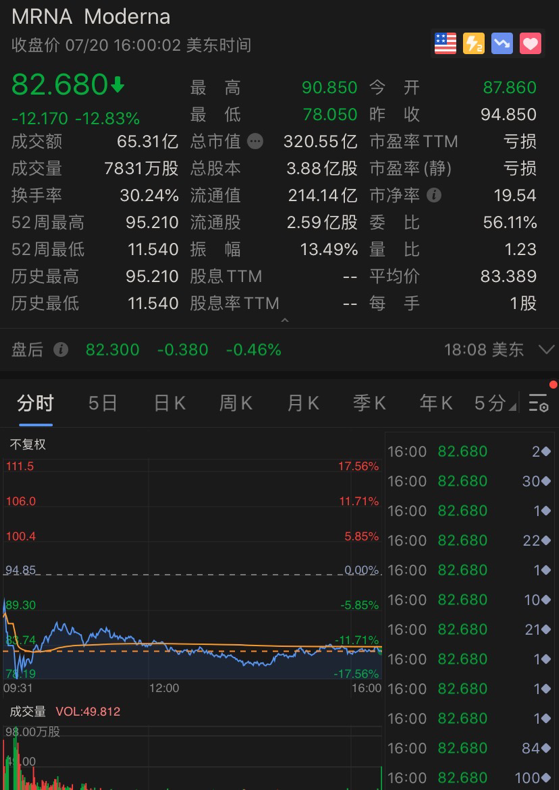The width and height of the screenshot is (559, 790).
Task: Switch to the 5日 tab
Action: (103, 403)
